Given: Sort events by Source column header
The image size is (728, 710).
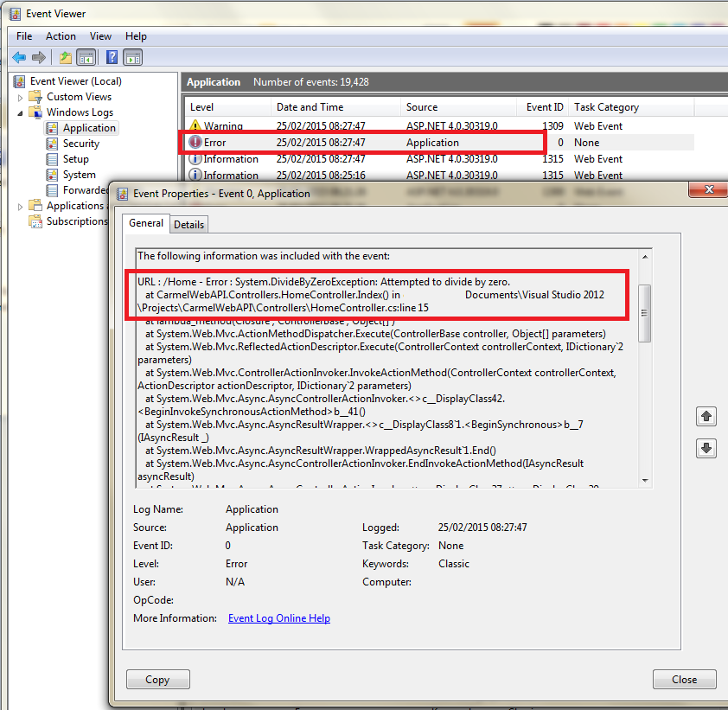Looking at the screenshot, I should tap(459, 107).
